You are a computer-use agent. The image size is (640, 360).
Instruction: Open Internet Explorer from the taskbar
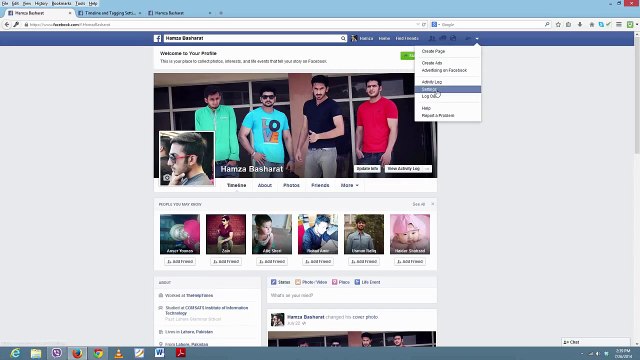[16, 353]
